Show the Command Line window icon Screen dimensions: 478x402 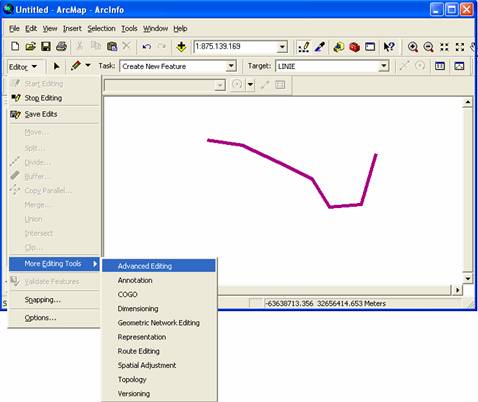tap(370, 47)
